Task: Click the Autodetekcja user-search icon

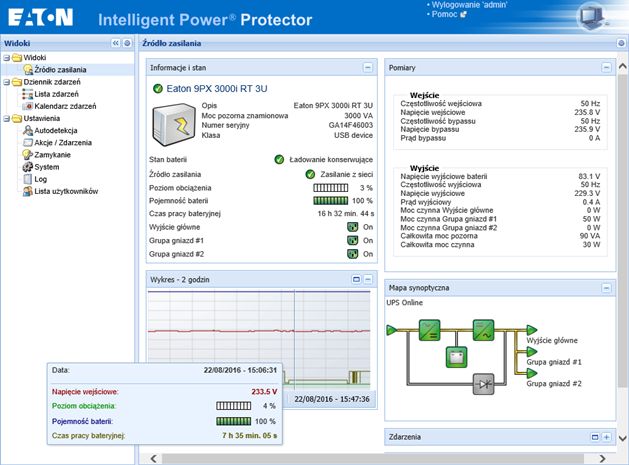Action: (28, 130)
